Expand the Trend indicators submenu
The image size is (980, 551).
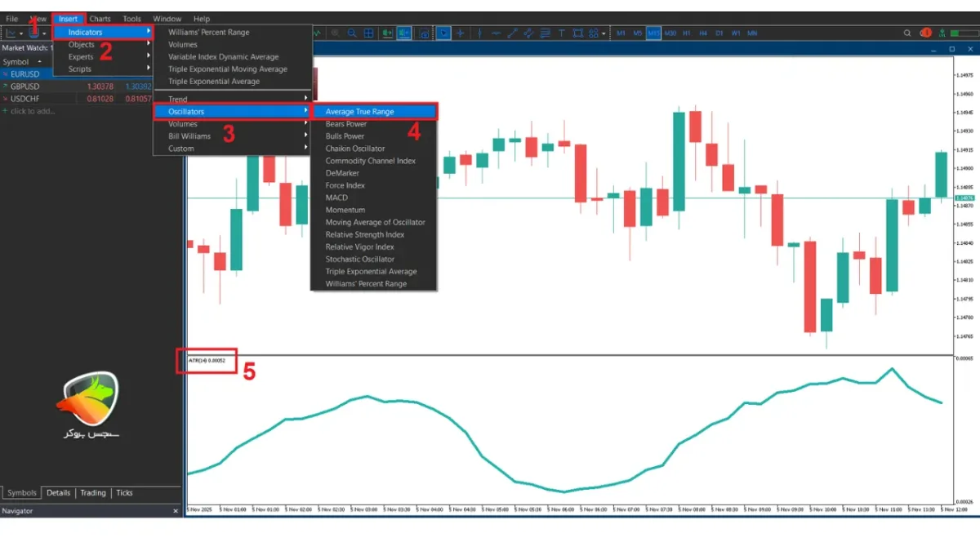pos(233,100)
